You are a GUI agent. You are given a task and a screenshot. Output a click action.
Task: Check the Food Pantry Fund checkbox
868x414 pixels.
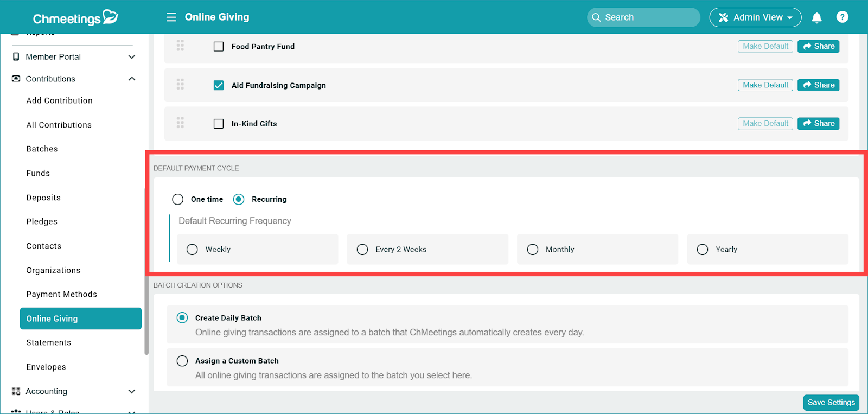[219, 47]
